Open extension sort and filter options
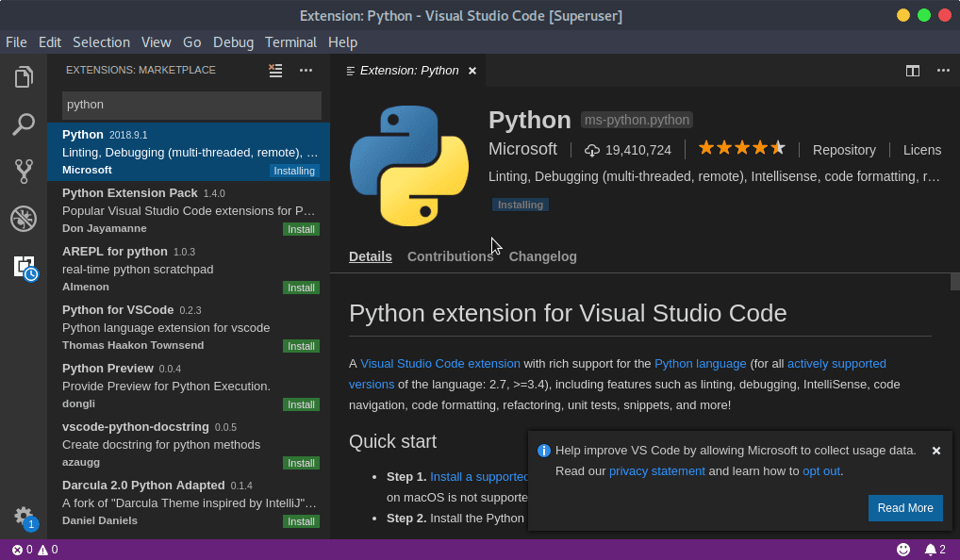 (274, 70)
